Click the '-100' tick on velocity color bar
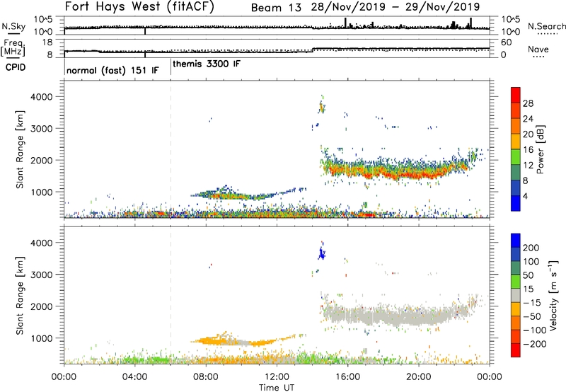The image size is (566, 392). click(x=535, y=330)
